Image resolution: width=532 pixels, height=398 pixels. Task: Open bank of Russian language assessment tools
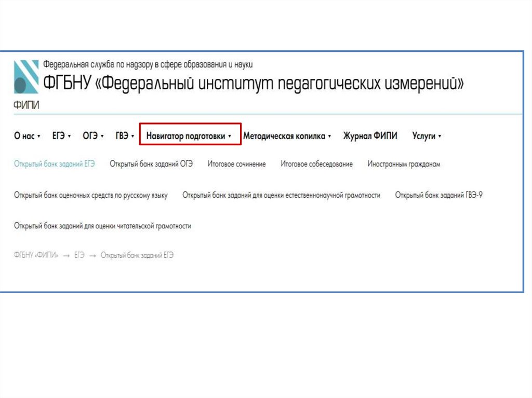(x=90, y=195)
